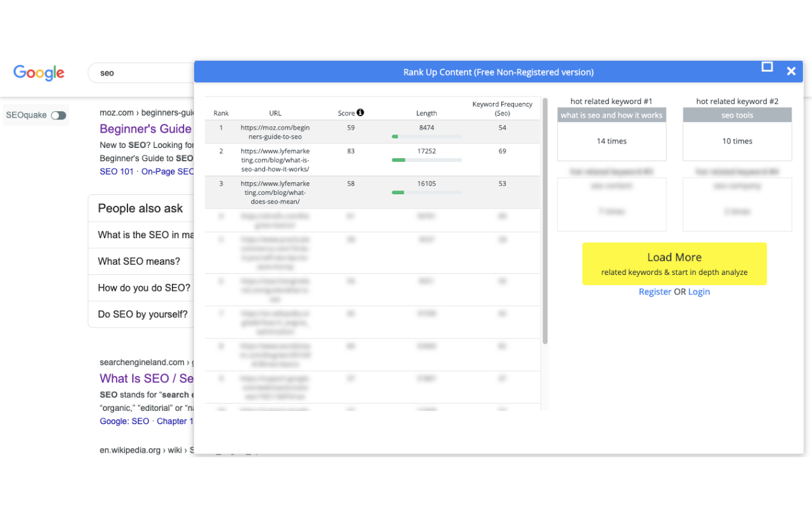Click the Score info icon
Viewport: 812px width, 508px height.
(360, 113)
